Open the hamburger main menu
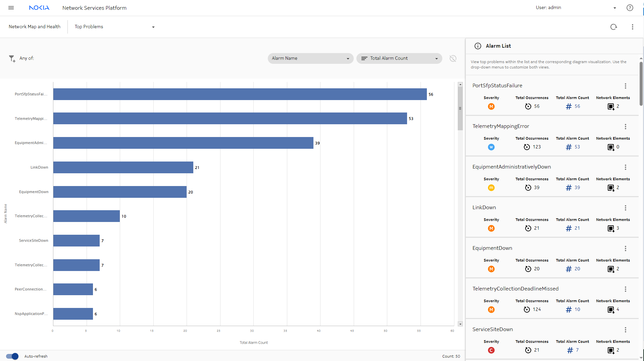The width and height of the screenshot is (644, 361). point(11,8)
